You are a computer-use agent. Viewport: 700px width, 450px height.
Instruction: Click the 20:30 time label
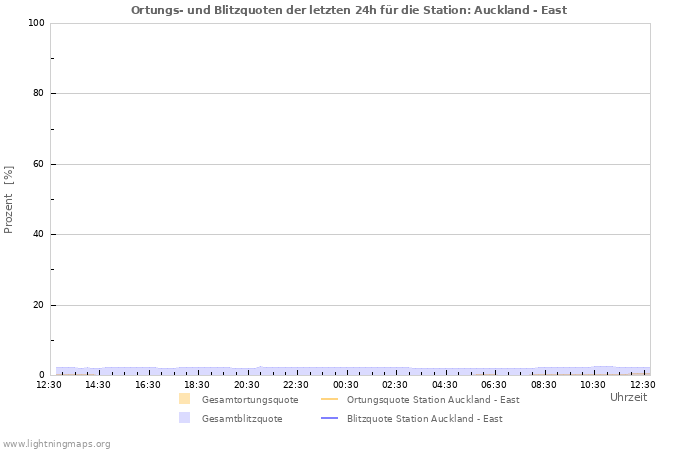point(246,385)
